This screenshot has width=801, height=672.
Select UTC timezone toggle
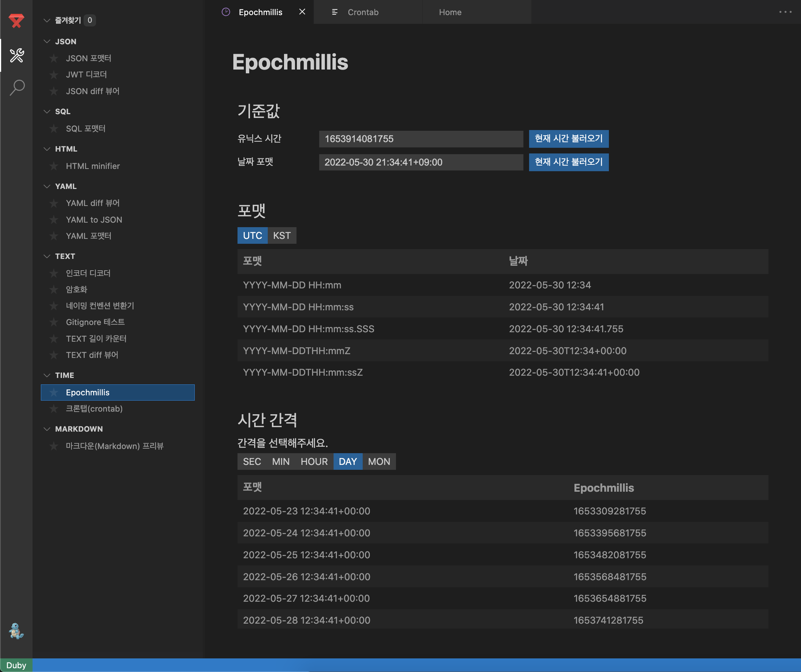(x=252, y=235)
